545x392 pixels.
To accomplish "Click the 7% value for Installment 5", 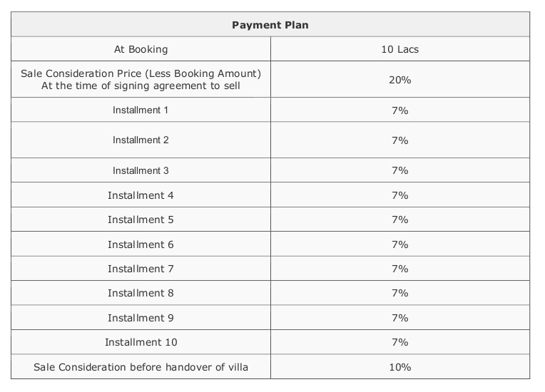I will coord(399,220).
